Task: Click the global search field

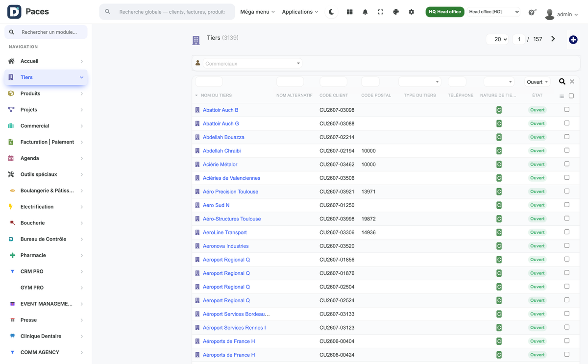Action: 167,12
